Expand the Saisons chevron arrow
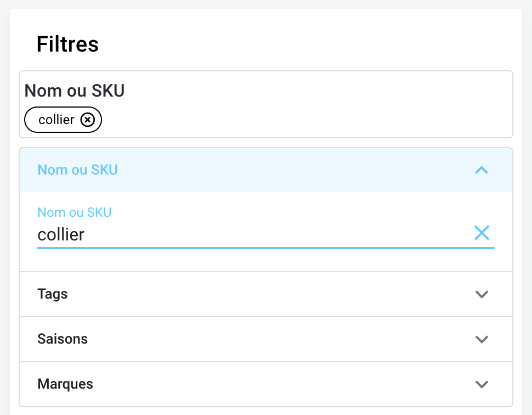Viewport: 532px width, 415px height. point(482,339)
